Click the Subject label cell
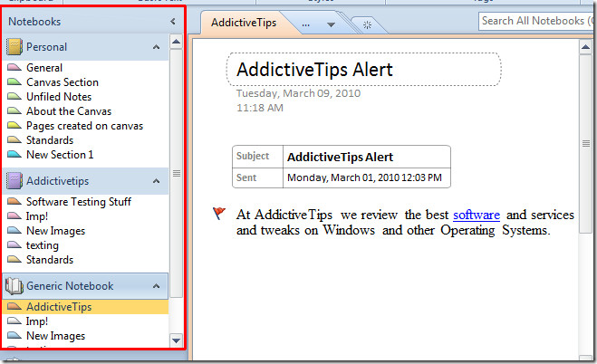 pyautogui.click(x=258, y=157)
